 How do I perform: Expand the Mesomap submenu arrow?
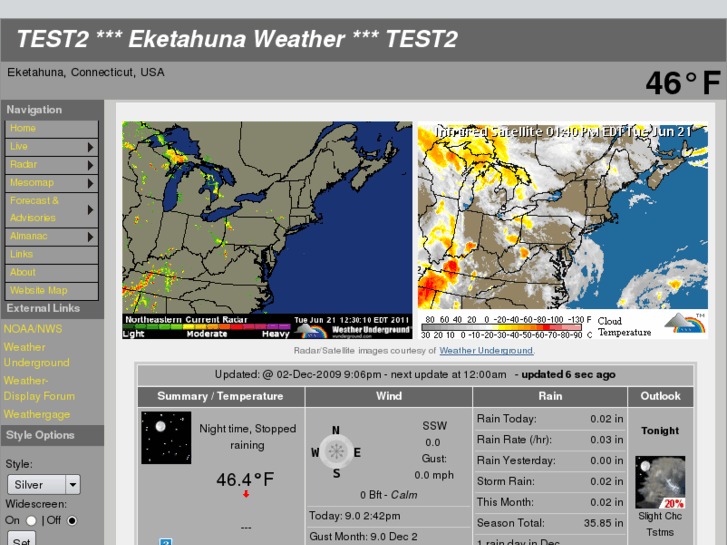click(x=90, y=184)
